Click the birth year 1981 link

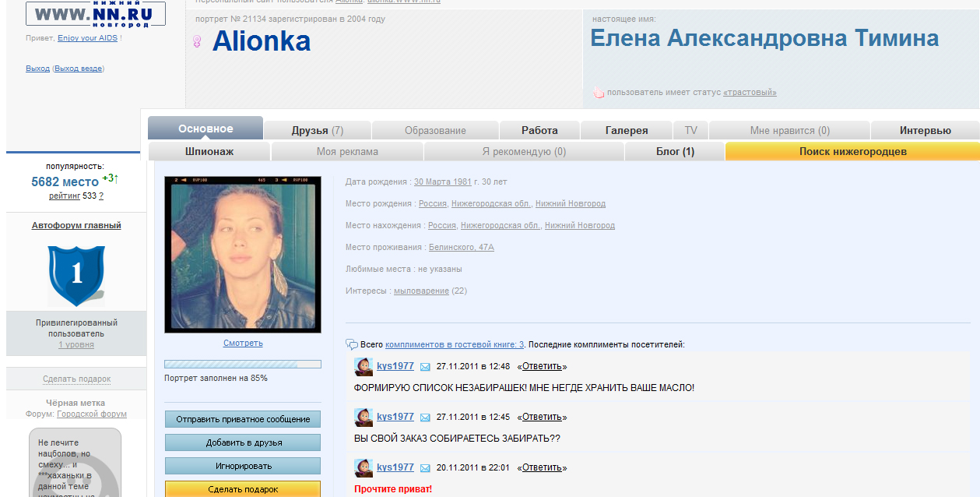462,182
